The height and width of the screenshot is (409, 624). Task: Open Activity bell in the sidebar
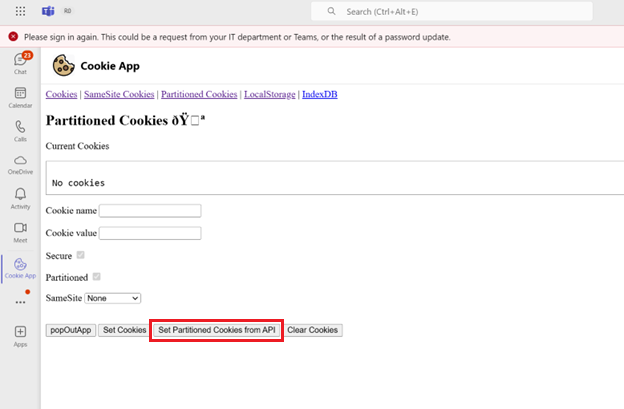[20, 199]
